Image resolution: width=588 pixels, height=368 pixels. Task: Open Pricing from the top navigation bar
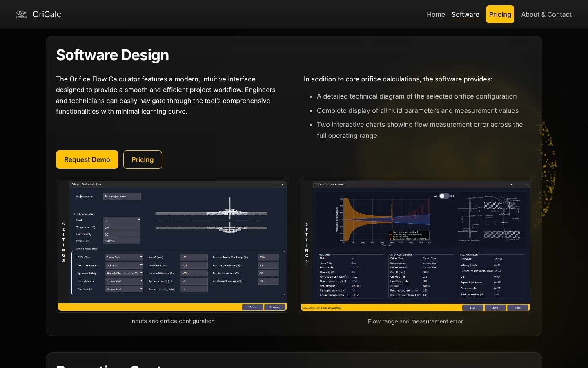pos(500,14)
